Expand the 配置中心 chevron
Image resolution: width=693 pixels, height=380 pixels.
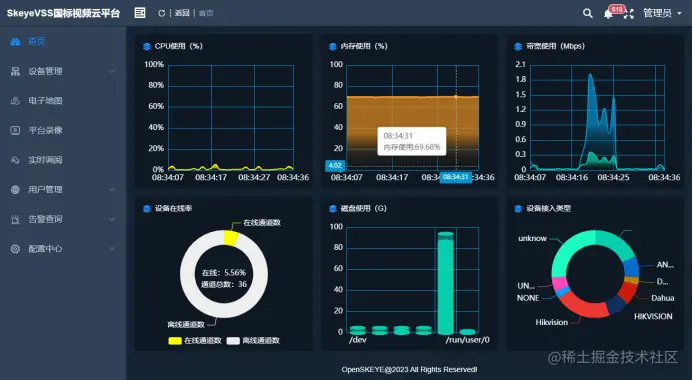point(112,249)
